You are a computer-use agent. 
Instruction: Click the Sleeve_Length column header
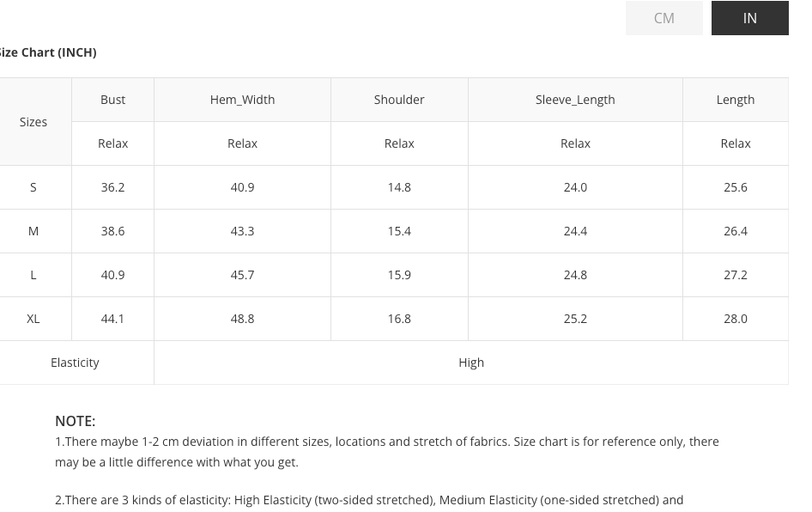[x=575, y=100]
